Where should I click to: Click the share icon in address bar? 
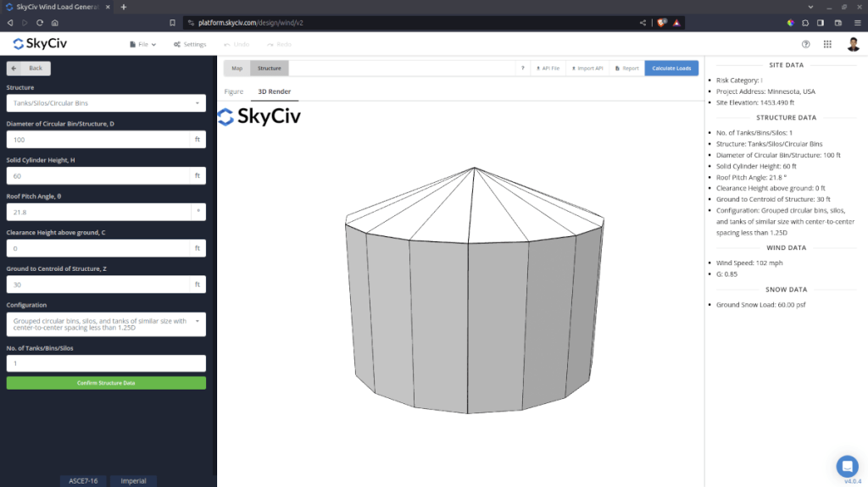click(643, 23)
